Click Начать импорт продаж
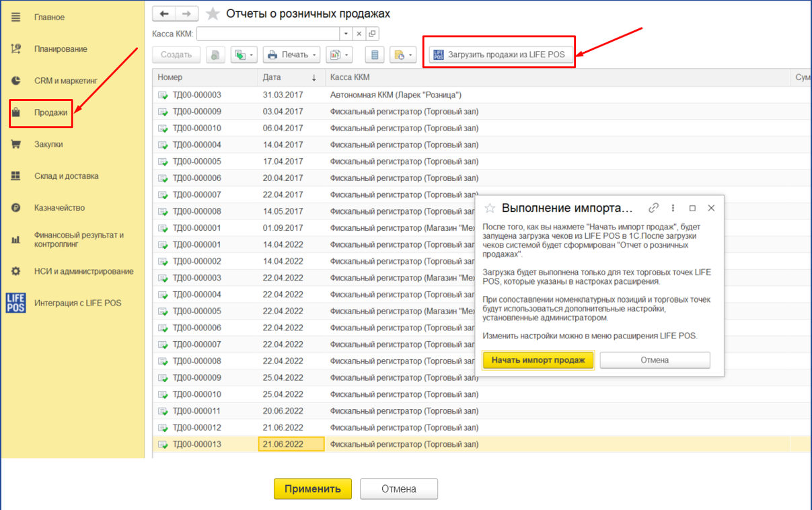The image size is (812, 510). (538, 360)
